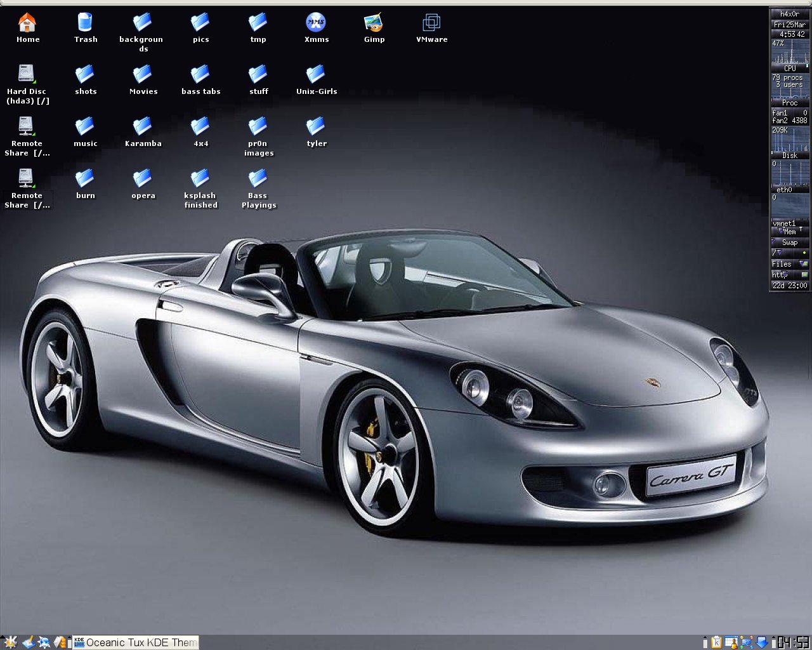This screenshot has width=812, height=650.
Task: Open the stuff folder
Action: pyautogui.click(x=258, y=80)
